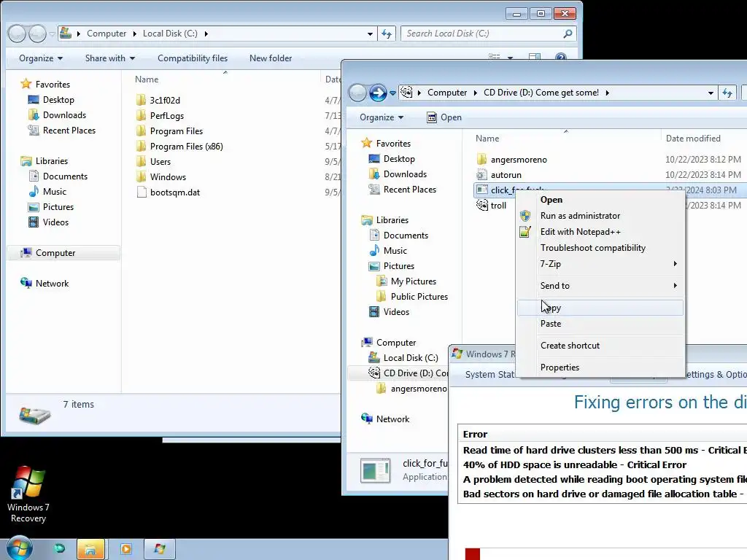Viewport: 747px width, 560px height.
Task: Click Network in Local Disk window sidebar
Action: pos(52,284)
